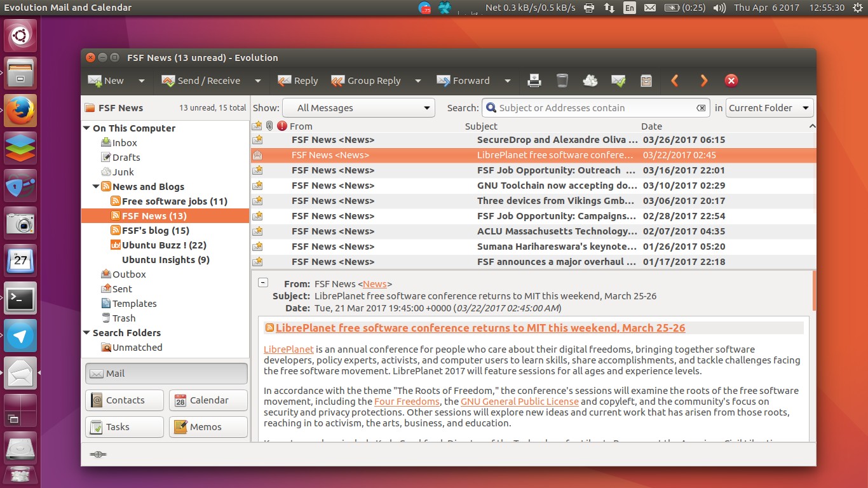Click the magnifier icon in the search box
The width and height of the screenshot is (868, 488).
point(491,108)
